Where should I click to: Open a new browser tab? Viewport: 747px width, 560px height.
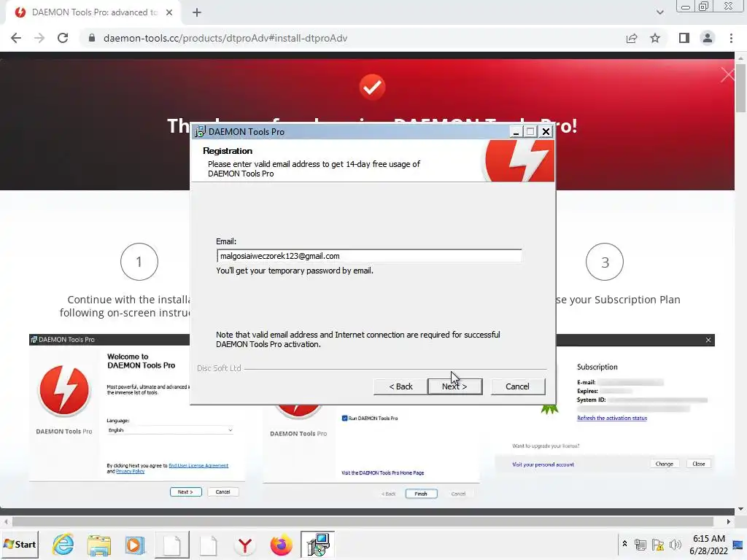click(197, 12)
